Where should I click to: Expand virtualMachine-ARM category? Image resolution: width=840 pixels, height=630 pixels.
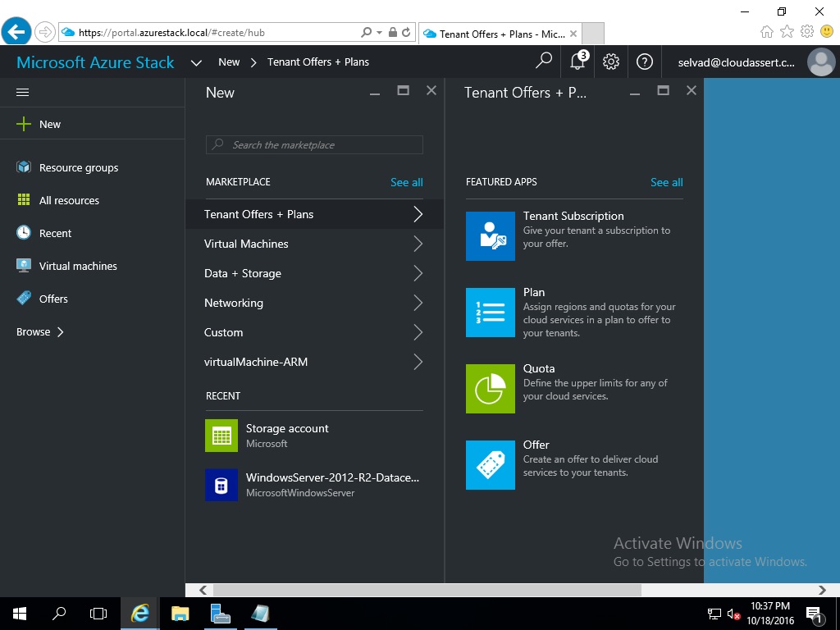click(314, 362)
